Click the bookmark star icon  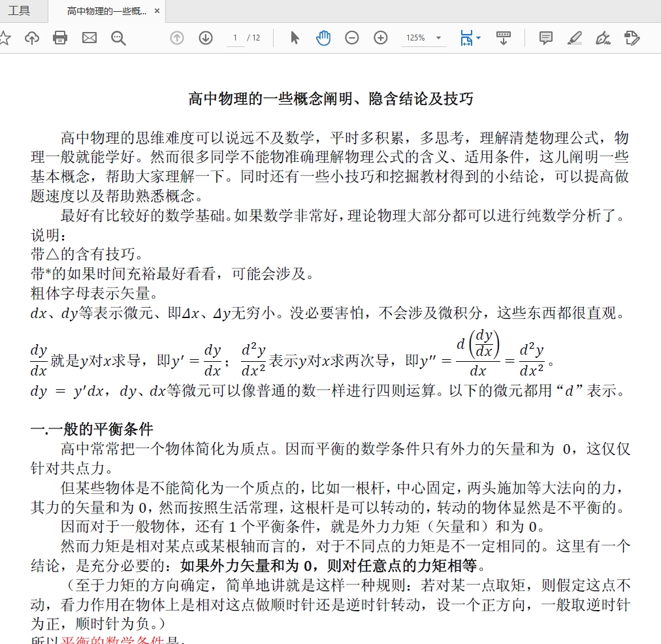pyautogui.click(x=5, y=38)
